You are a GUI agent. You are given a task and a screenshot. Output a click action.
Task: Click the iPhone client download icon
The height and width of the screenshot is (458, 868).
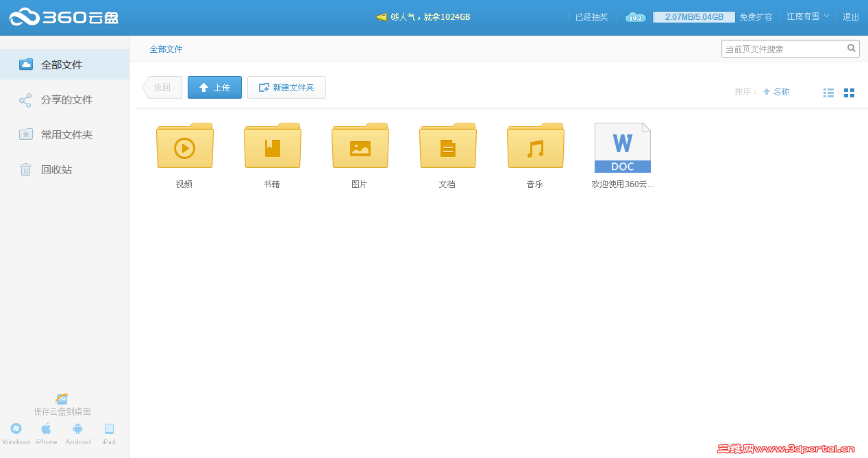click(46, 429)
